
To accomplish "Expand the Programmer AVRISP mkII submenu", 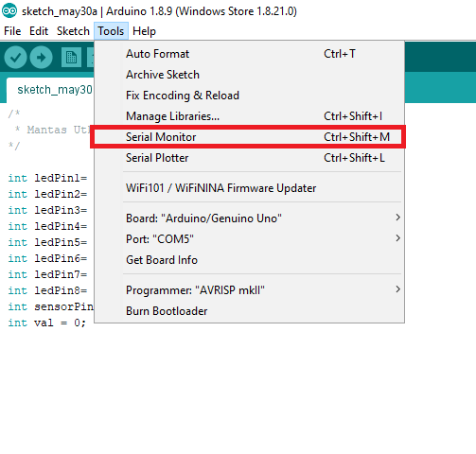I will click(x=249, y=290).
